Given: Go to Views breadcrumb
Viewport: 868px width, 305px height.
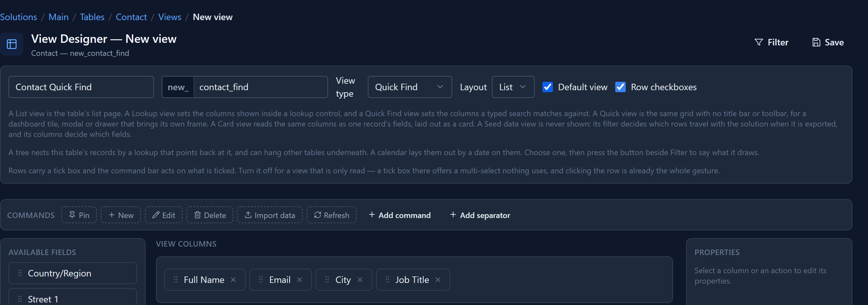Looking at the screenshot, I should pyautogui.click(x=170, y=17).
